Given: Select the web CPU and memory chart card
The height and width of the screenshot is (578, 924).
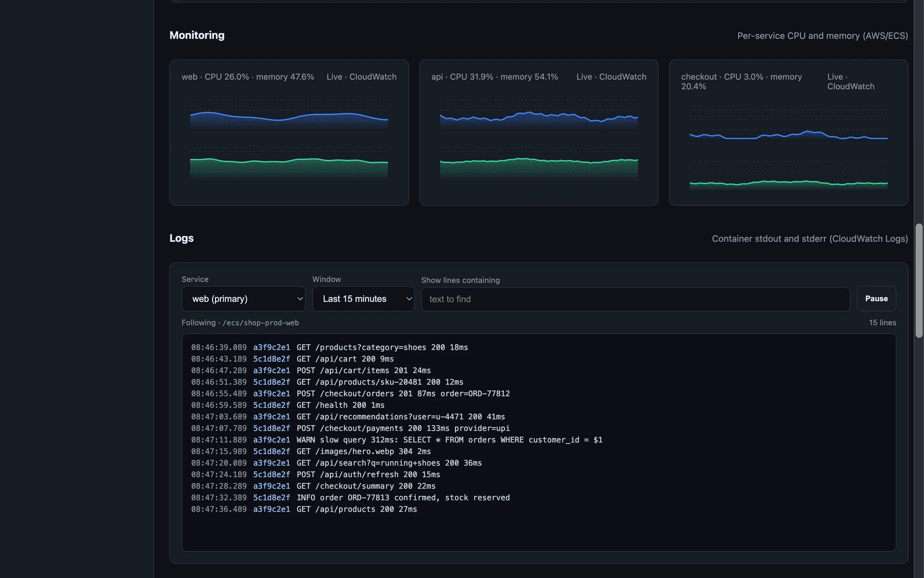Looking at the screenshot, I should click(x=289, y=132).
